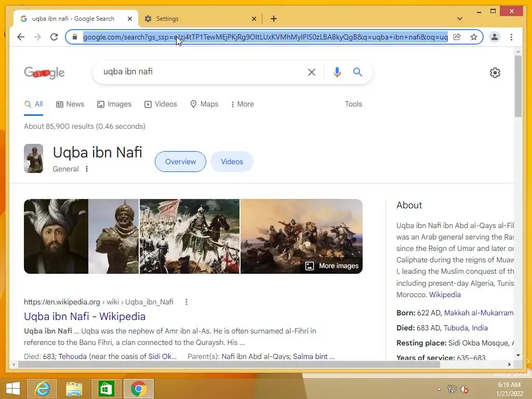Share this page with the share icon

pyautogui.click(x=457, y=37)
